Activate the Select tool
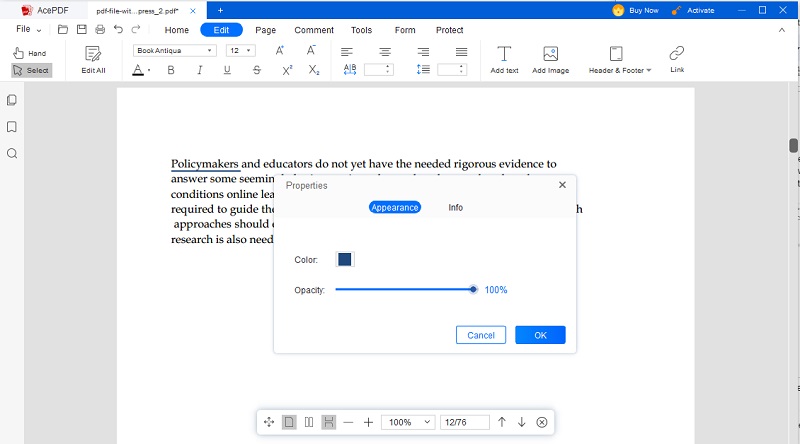 click(x=32, y=70)
